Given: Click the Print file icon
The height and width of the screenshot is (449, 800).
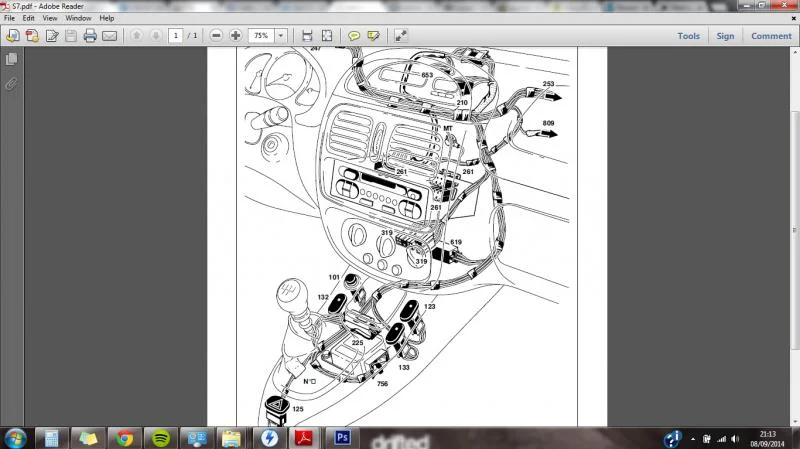Looking at the screenshot, I should pyautogui.click(x=90, y=36).
